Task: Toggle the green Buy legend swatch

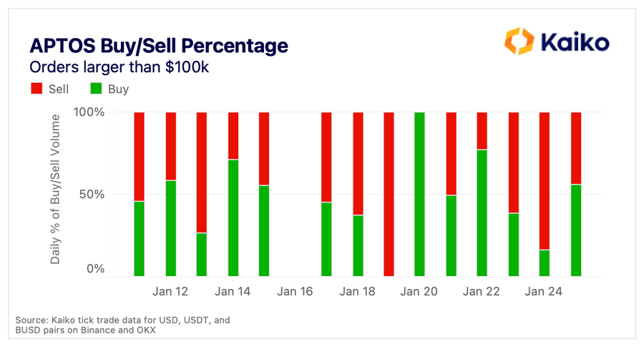Action: [96, 88]
